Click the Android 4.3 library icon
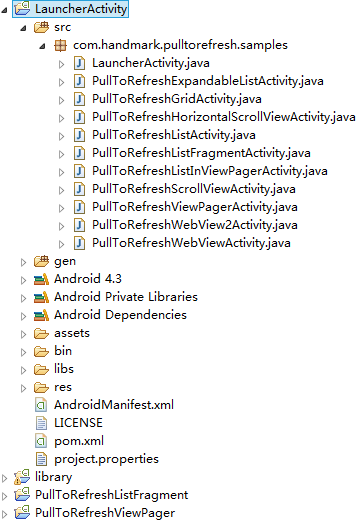Viewport: 363px width, 531px height. click(x=41, y=279)
